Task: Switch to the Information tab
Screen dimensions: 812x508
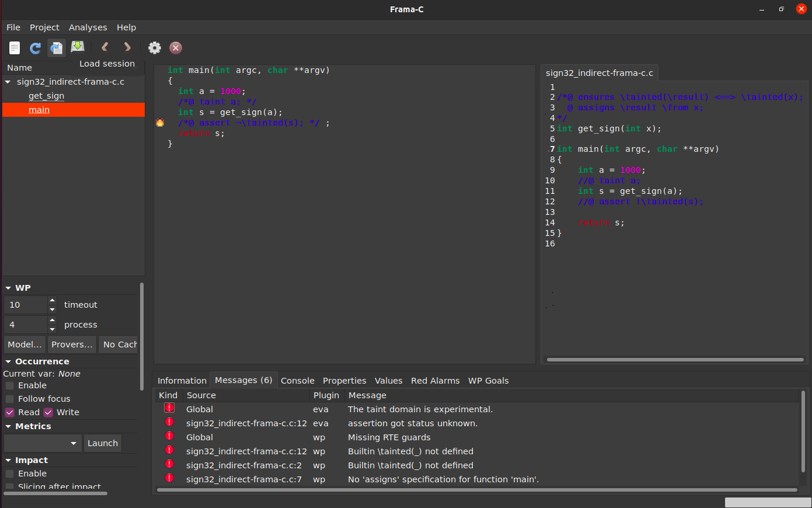Action: [182, 381]
